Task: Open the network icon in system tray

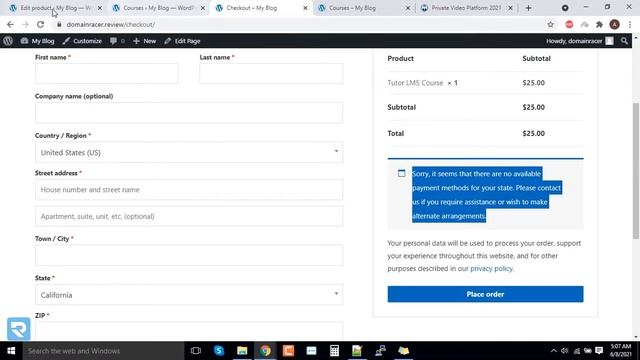Action: [576, 351]
